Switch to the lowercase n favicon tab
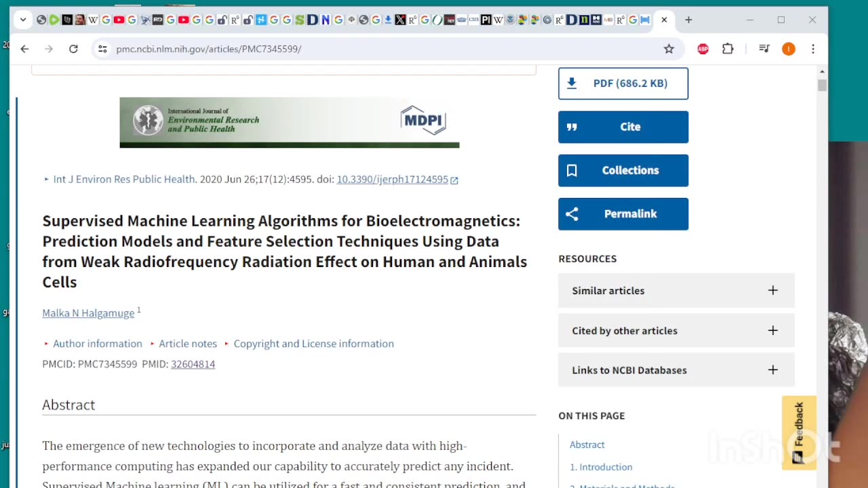The height and width of the screenshot is (488, 868). 584,20
